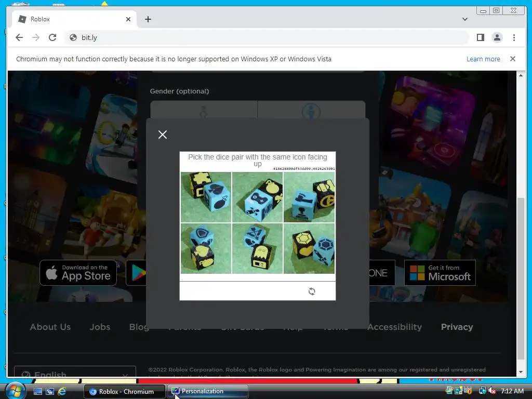Click Switch between windows in quick launch

(x=49, y=391)
